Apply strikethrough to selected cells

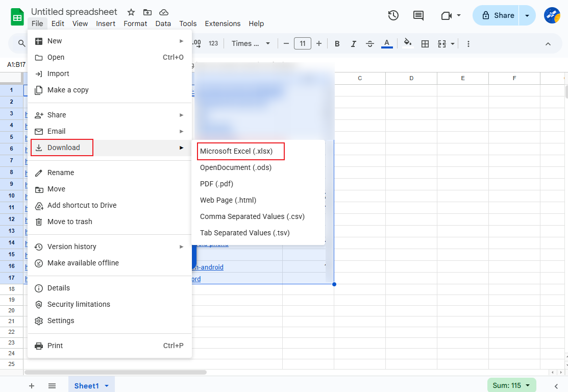pos(370,43)
